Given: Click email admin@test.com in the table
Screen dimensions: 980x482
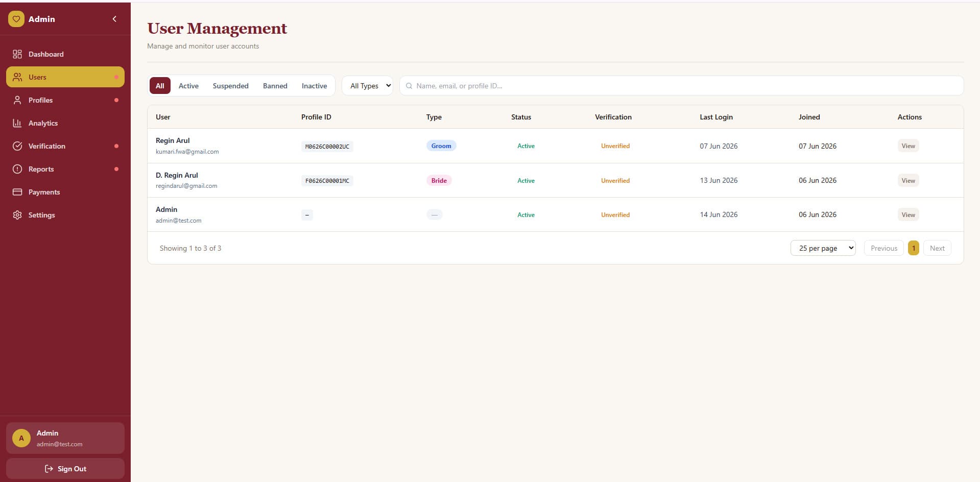Looking at the screenshot, I should tap(178, 221).
